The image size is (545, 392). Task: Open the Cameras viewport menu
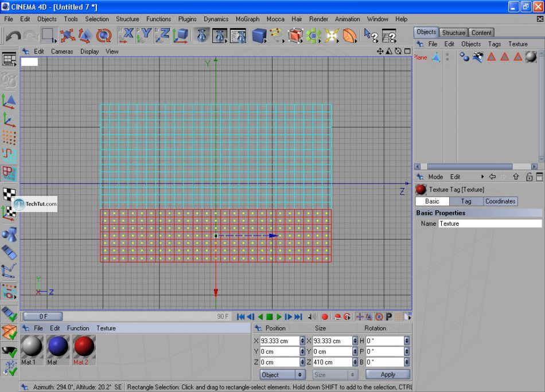62,52
